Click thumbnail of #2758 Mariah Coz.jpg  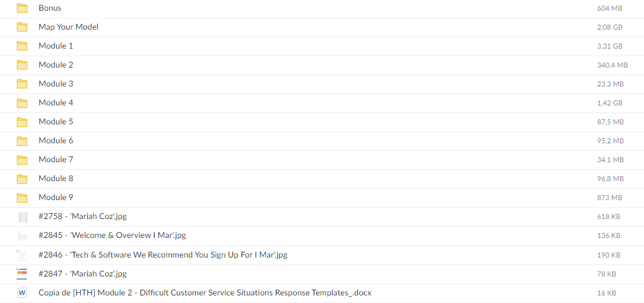pos(22,217)
